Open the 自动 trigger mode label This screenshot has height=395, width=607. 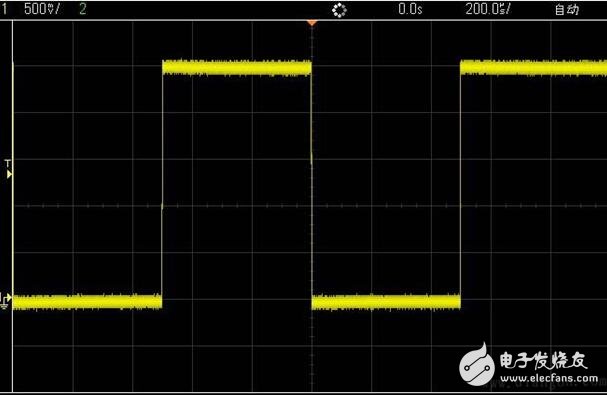coord(567,9)
